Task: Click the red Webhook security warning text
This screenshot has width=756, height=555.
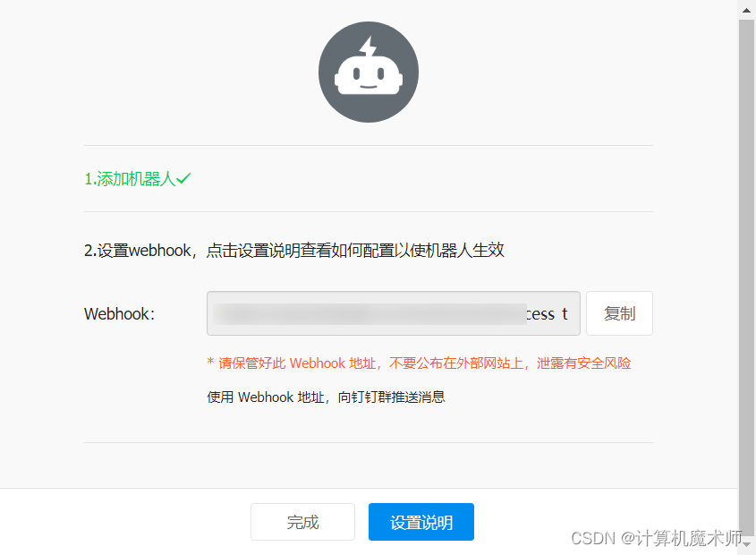Action: 419,363
